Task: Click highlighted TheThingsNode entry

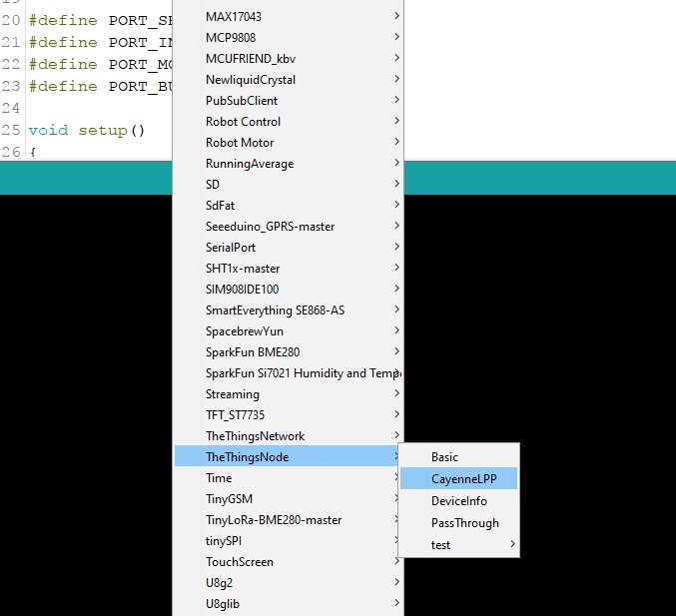Action: [x=287, y=456]
